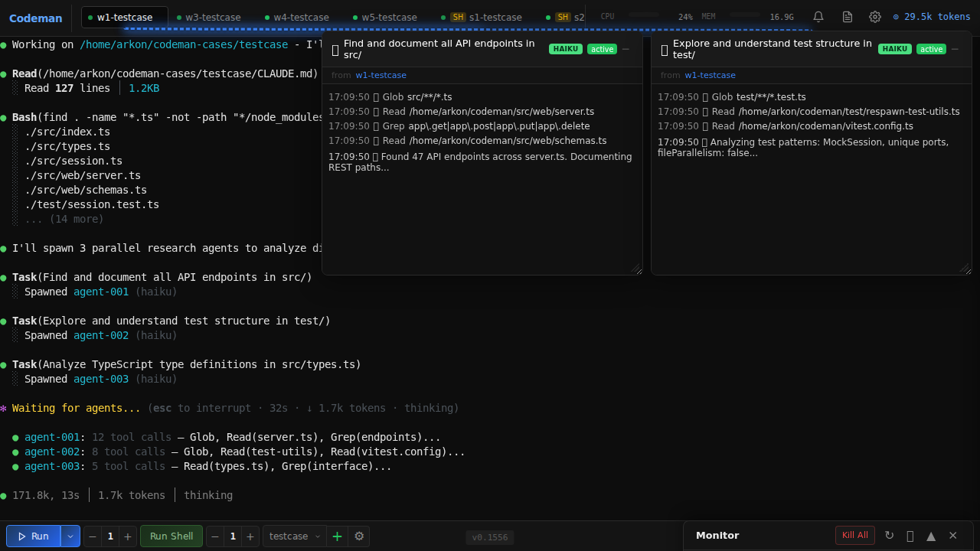The image size is (980, 551).
Task: Open Codeman settings via the gear icon
Action: coord(875,16)
